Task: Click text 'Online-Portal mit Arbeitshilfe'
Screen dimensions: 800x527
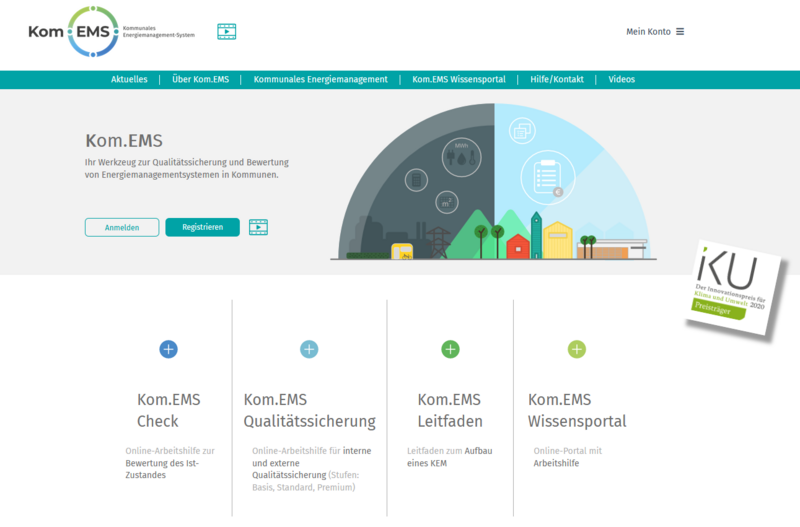Action: point(567,457)
